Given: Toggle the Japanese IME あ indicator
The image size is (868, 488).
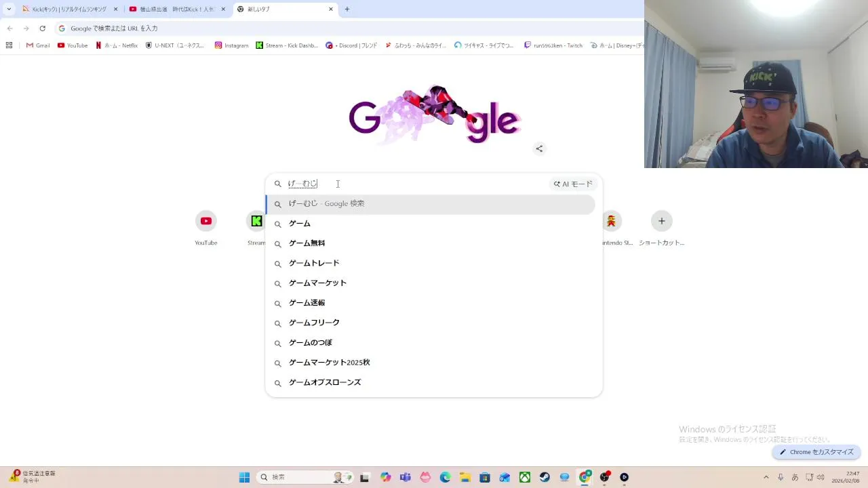Looking at the screenshot, I should click(795, 477).
